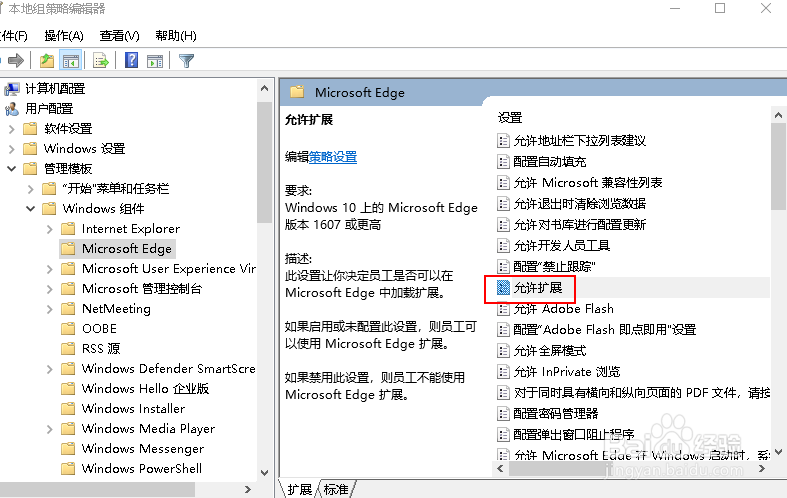Select the 允许 Microsoft 兼容性列表 policy

tap(588, 183)
